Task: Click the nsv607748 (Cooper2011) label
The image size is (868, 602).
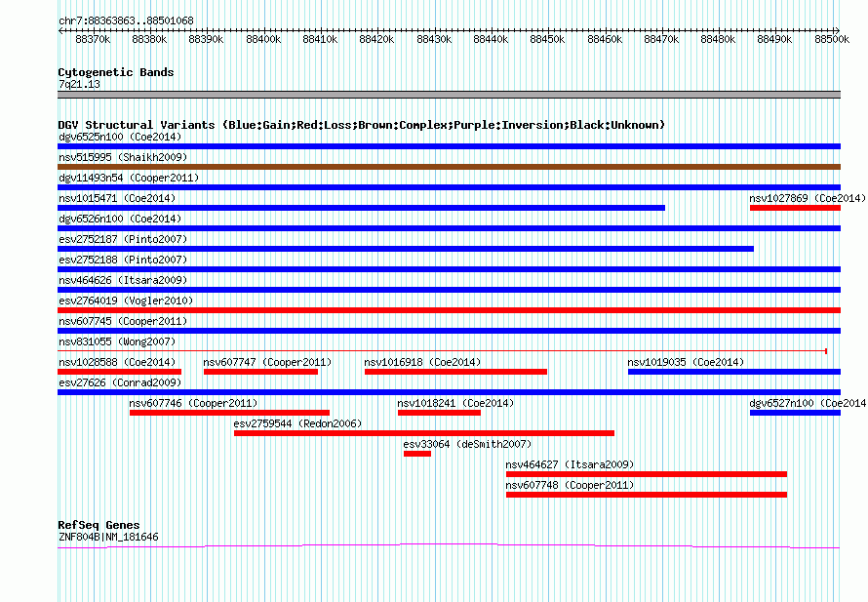Action: click(570, 485)
